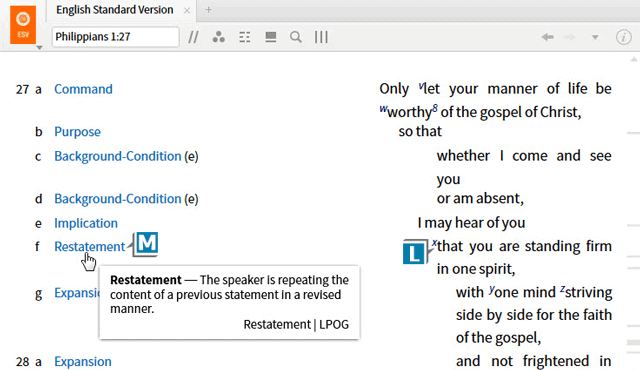
Task: Go back with the left arrow
Action: click(x=547, y=37)
